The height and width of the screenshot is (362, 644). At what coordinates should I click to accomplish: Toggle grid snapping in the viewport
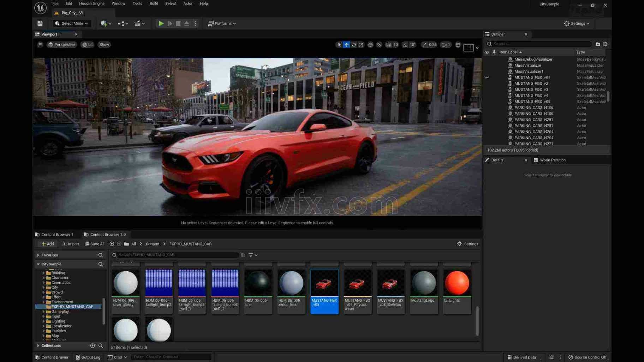coord(388,45)
